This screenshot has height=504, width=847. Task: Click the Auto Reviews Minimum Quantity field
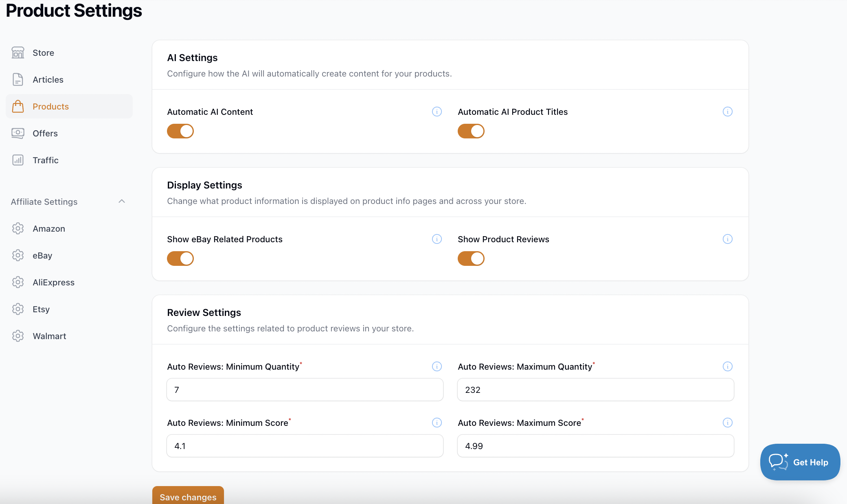tap(305, 390)
